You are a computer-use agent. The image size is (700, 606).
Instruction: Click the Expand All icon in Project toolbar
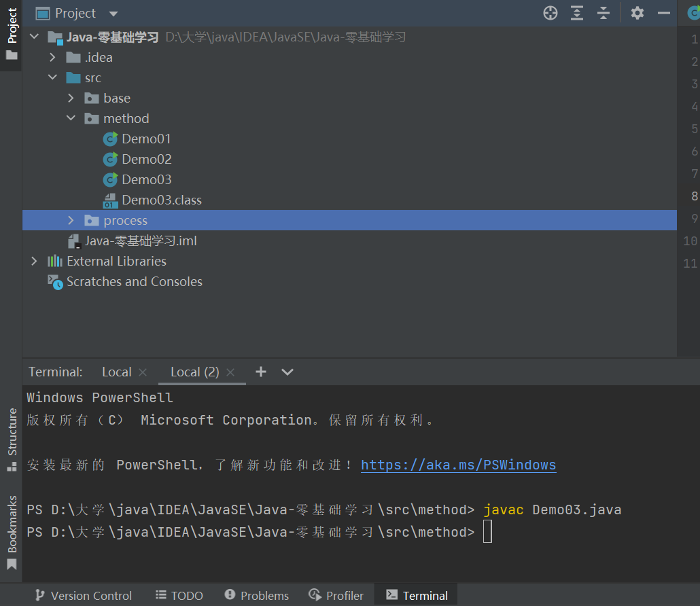[x=577, y=13]
